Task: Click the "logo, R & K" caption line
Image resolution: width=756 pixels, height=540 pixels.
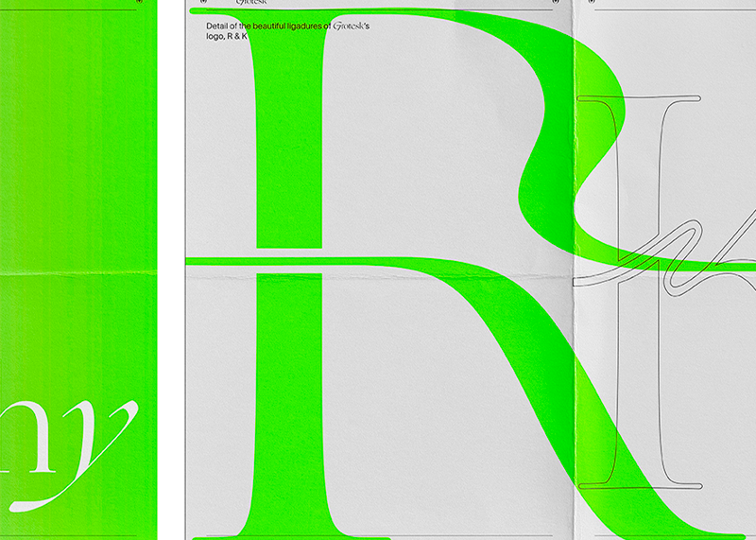Action: (x=227, y=37)
